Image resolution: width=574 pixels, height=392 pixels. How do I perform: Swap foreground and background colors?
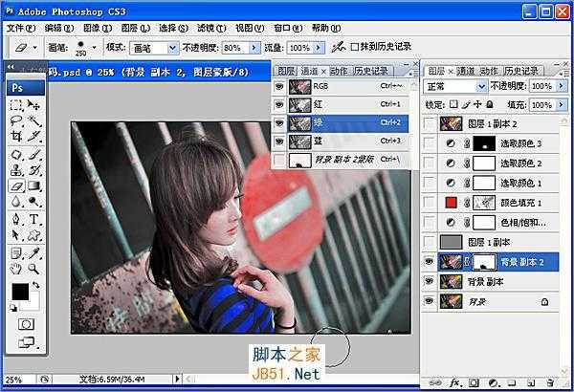36,285
